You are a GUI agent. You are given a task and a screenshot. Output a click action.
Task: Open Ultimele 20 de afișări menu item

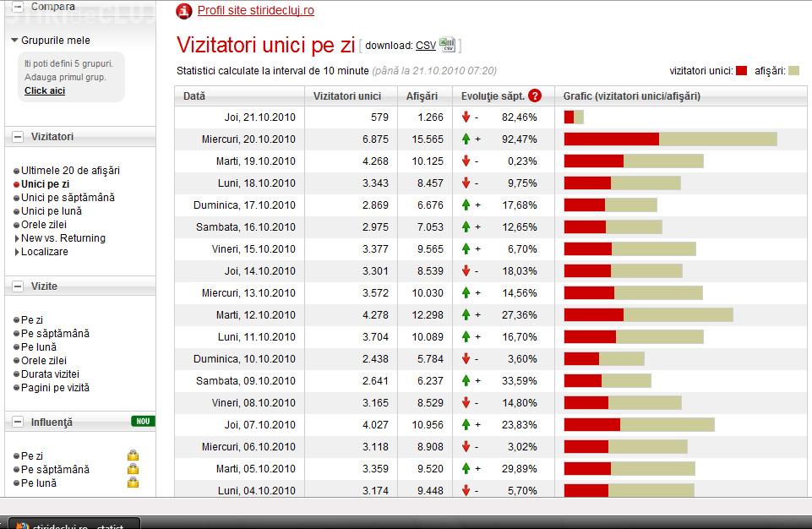(70, 171)
